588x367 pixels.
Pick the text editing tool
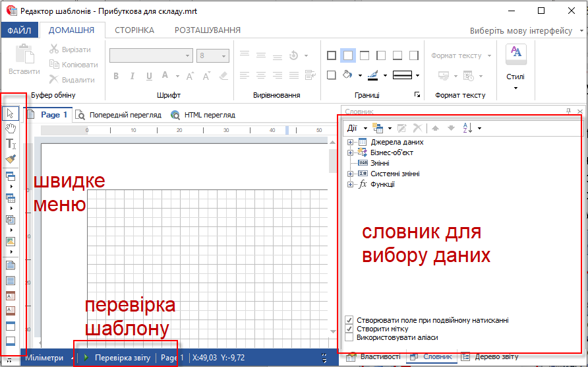(x=11, y=143)
